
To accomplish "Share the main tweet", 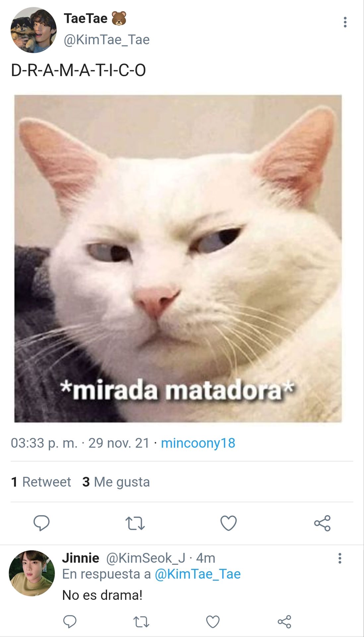I will 322,523.
